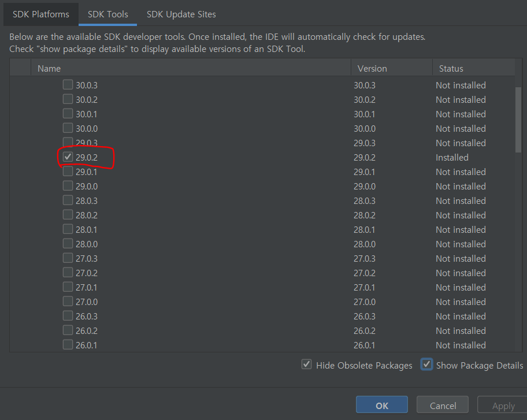
Task: Click the Version cell reading 26.0.1
Action: coord(364,345)
